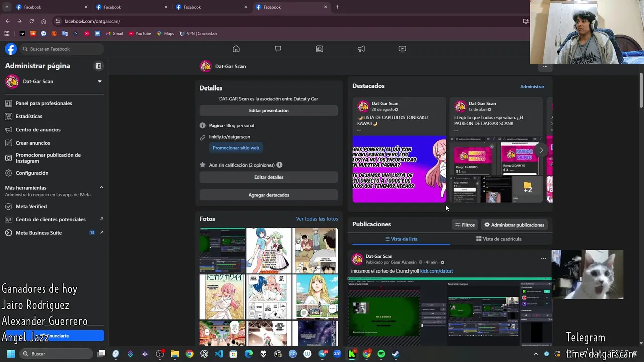Click the rating info icon beside opiniones
Image resolution: width=644 pixels, height=362 pixels.
point(279,165)
